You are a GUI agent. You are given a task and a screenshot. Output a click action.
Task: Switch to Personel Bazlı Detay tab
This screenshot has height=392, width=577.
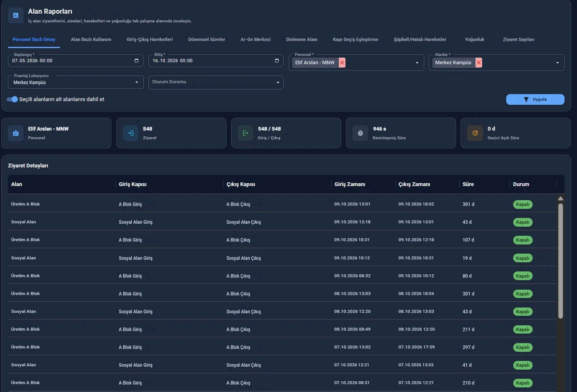(34, 40)
